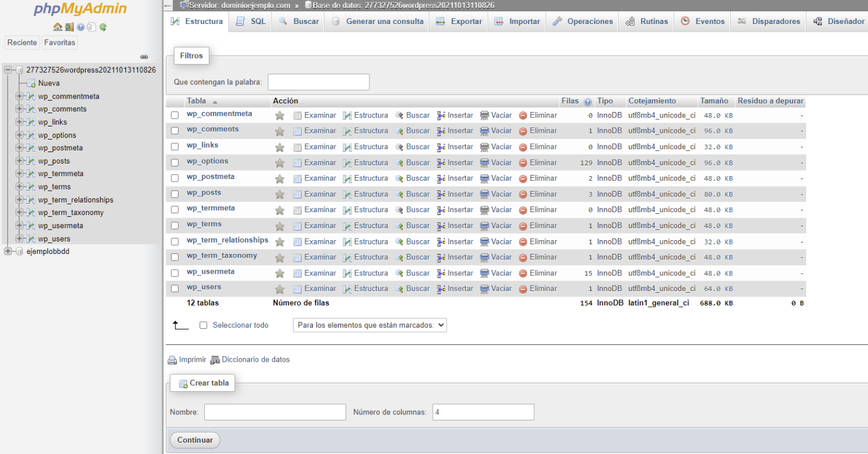Open the MySQL documentation pages icon
Screen dimensions: 868x454
(x=91, y=27)
